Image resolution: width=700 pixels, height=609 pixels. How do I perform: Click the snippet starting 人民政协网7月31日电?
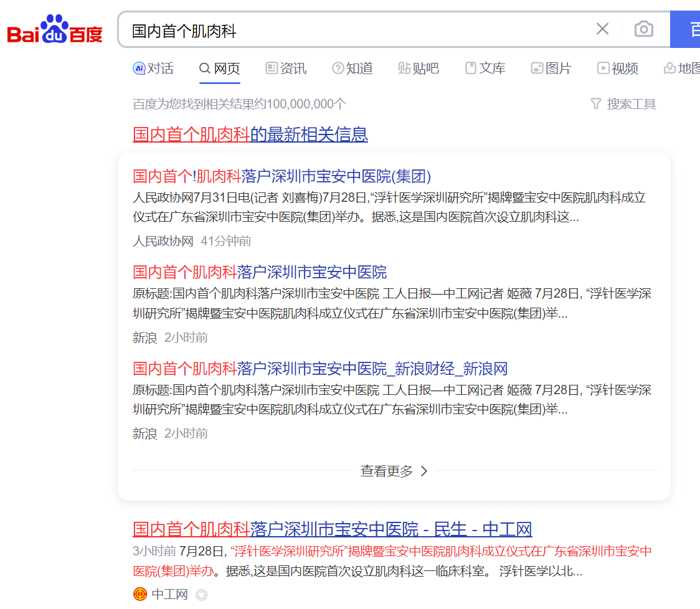[x=389, y=207]
